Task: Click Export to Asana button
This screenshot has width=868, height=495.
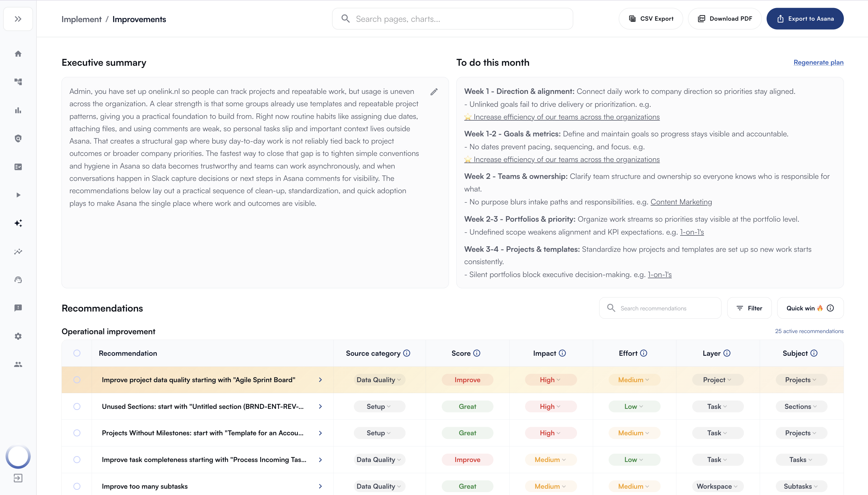Action: [x=805, y=19]
